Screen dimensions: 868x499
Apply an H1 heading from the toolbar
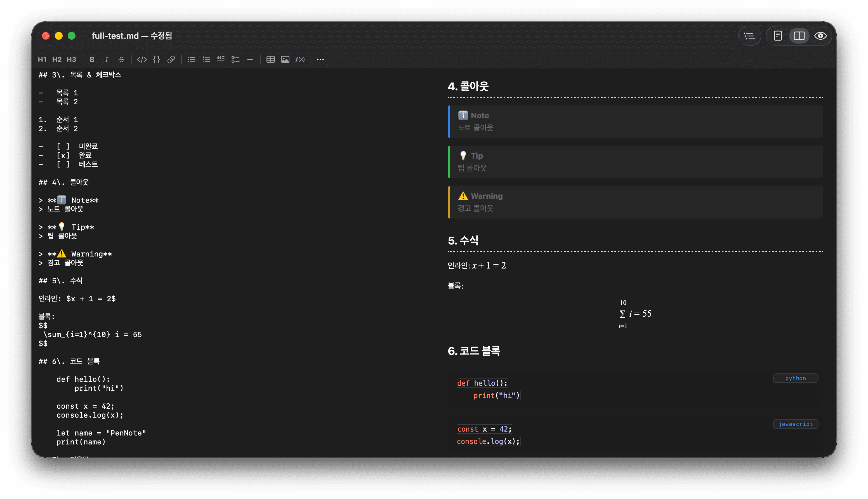click(43, 59)
